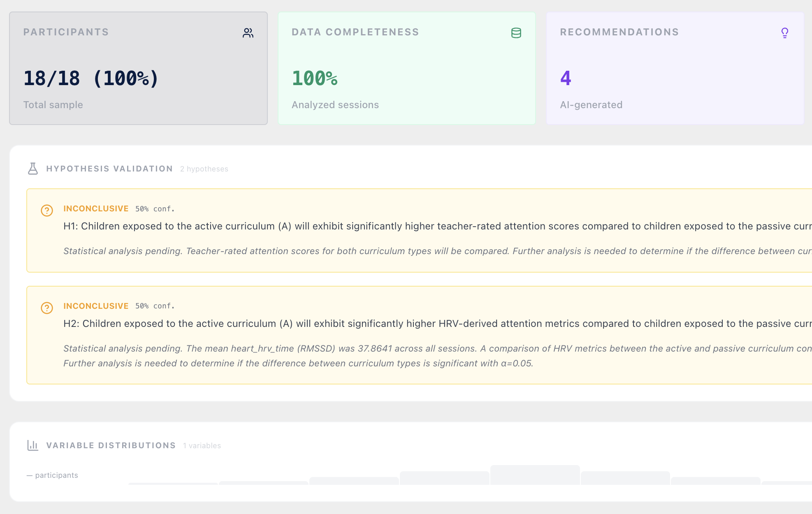Click the Recommendations count badge showing 4
Screen dimensions: 812x514
click(x=565, y=78)
